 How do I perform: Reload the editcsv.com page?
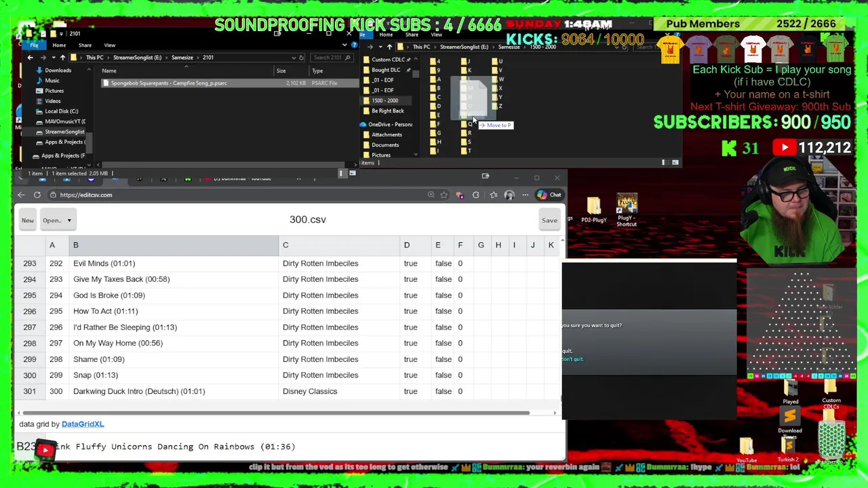click(x=37, y=195)
